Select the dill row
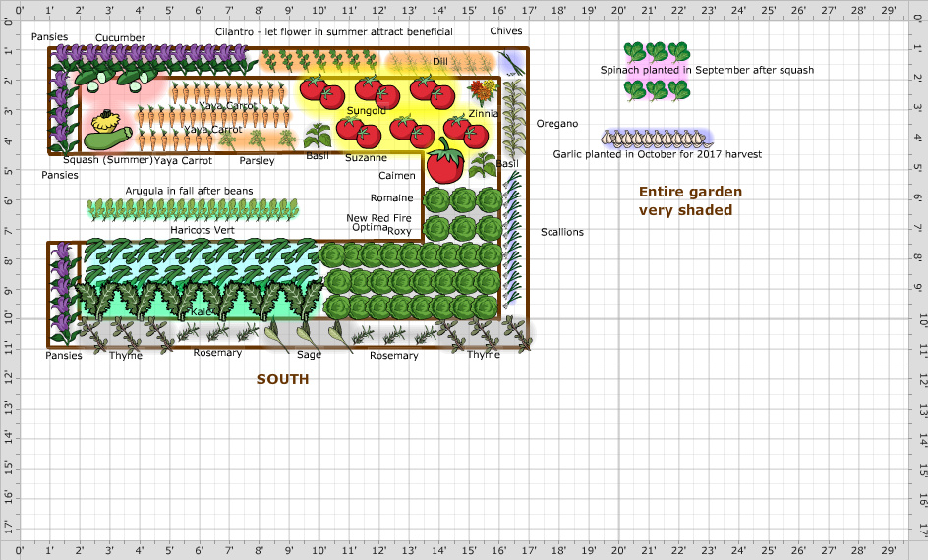The image size is (928, 560). (440, 62)
